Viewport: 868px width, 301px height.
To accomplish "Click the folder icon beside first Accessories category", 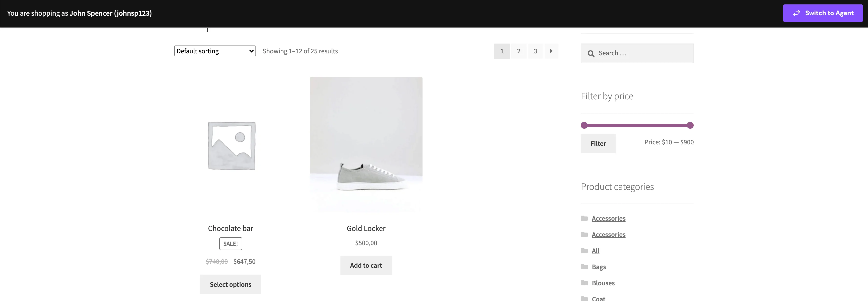I will (x=584, y=218).
